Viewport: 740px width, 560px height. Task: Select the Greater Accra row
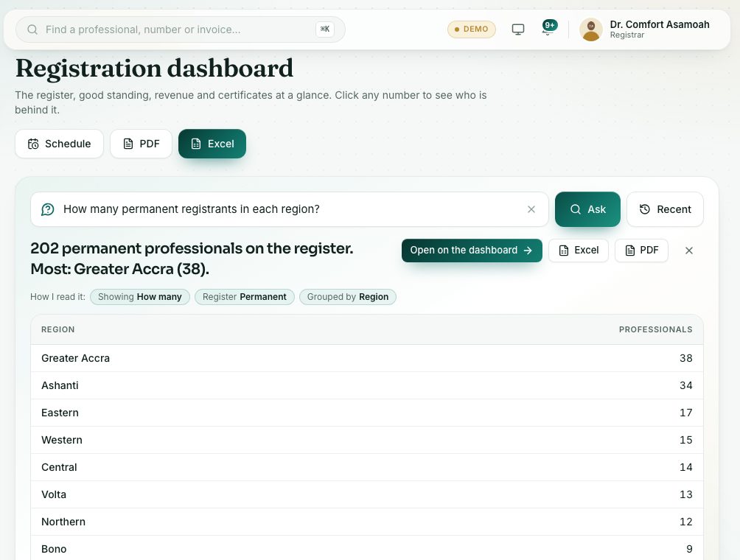pyautogui.click(x=367, y=359)
